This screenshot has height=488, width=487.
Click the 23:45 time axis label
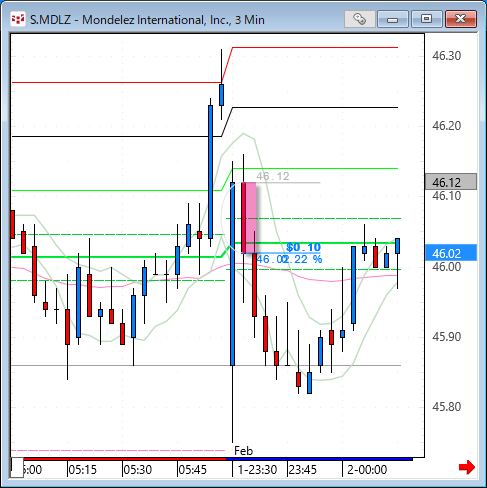pyautogui.click(x=303, y=470)
